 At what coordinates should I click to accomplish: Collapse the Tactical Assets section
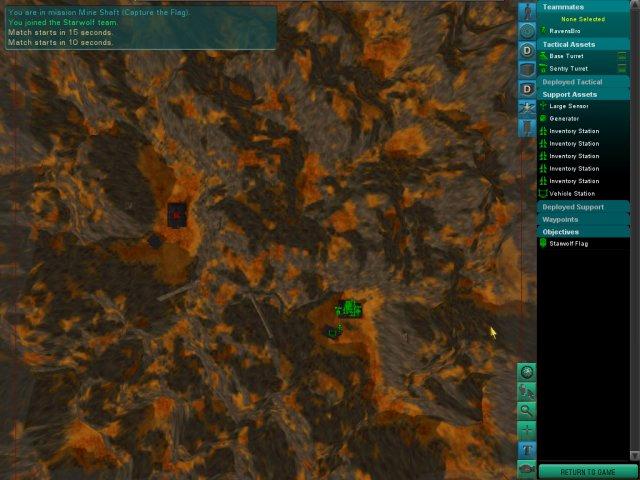(584, 44)
